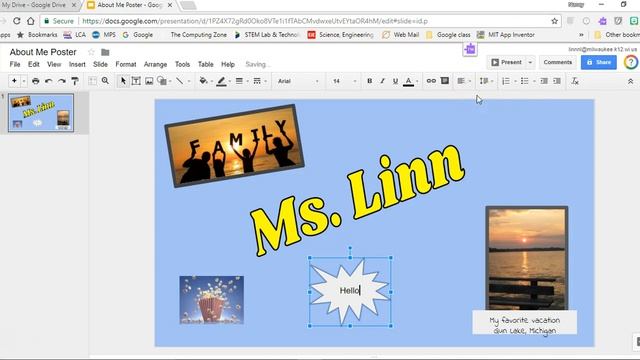Click the move to folder icon
The width and height of the screenshot is (640, 360).
tap(105, 52)
